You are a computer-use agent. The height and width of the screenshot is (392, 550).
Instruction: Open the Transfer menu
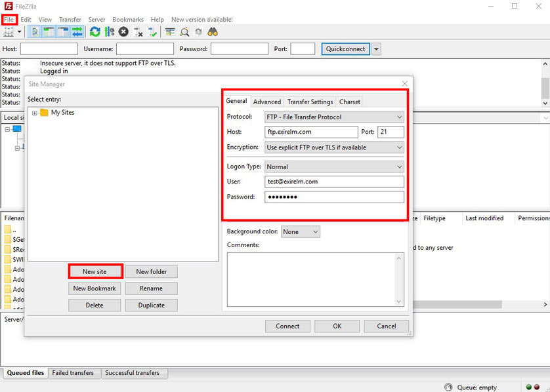pos(70,20)
